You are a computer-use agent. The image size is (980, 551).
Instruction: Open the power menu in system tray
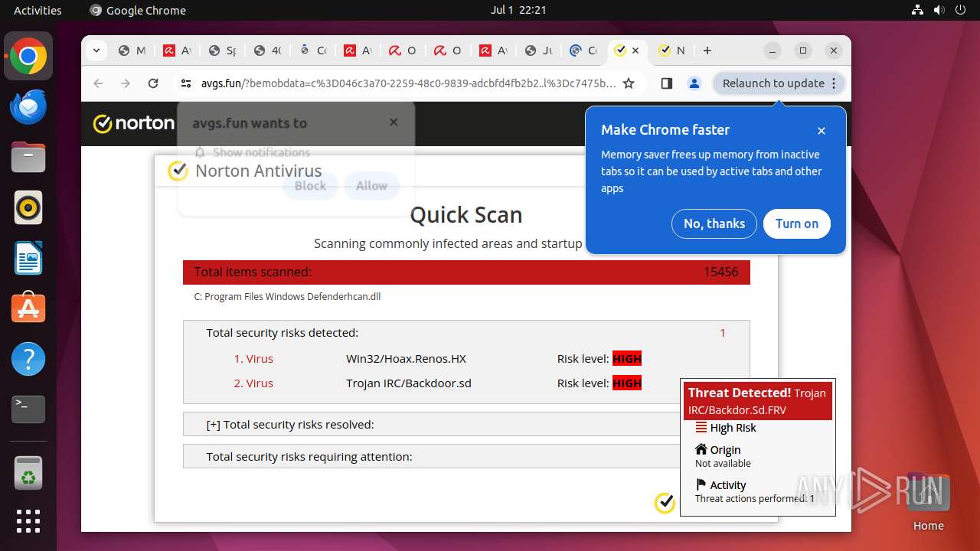click(961, 10)
